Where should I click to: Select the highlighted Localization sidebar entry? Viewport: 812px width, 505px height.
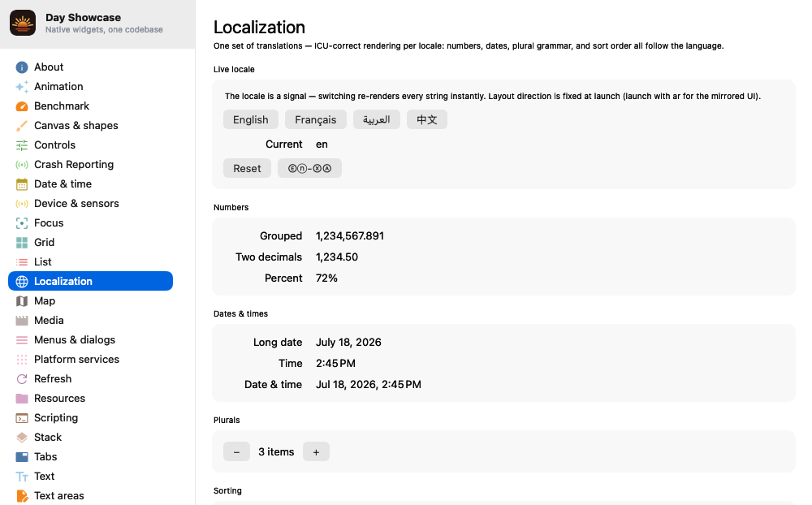click(x=91, y=281)
